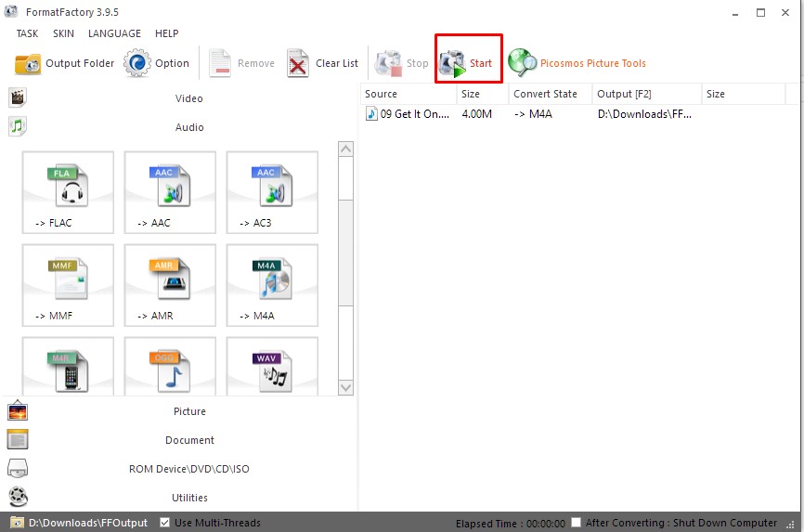Click the status bar output folder icon
This screenshot has height=532, width=804.
(x=18, y=523)
